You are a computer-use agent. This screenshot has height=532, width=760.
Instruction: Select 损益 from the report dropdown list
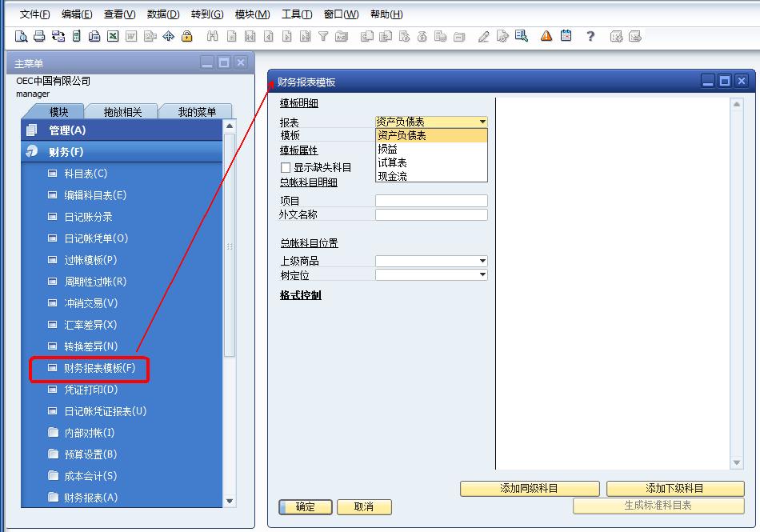click(388, 149)
